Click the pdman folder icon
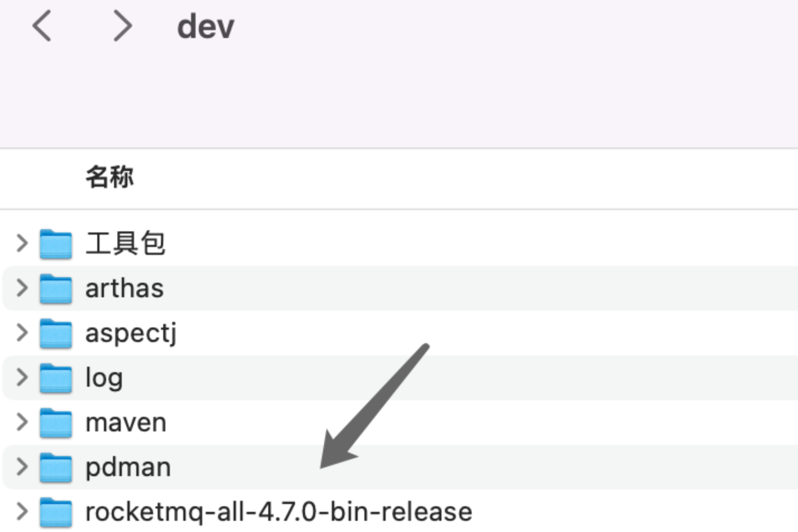The height and width of the screenshot is (532, 798). click(x=56, y=468)
